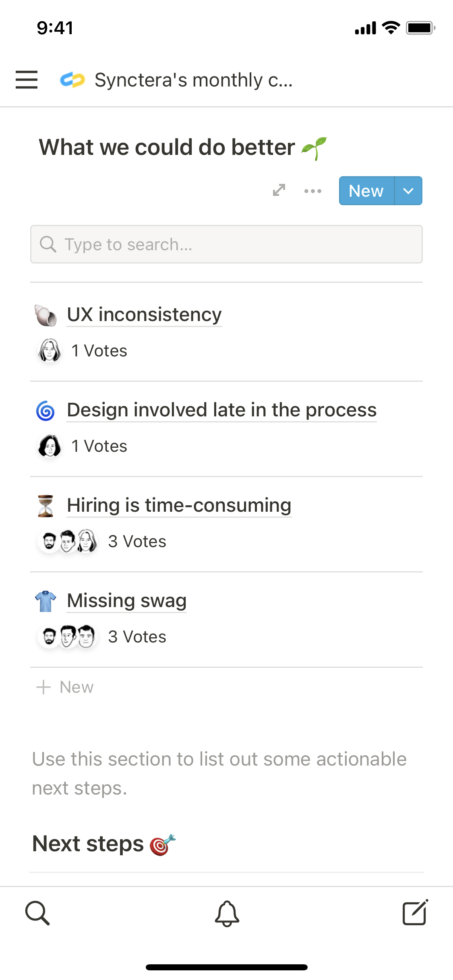Tap the shell icon beside UX inconsistency
The height and width of the screenshot is (980, 453).
tap(46, 315)
